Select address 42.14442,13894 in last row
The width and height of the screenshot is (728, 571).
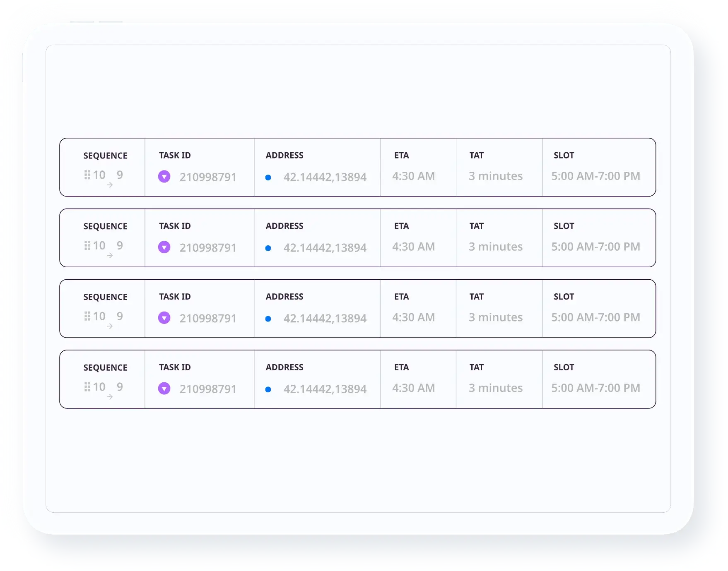coord(325,389)
